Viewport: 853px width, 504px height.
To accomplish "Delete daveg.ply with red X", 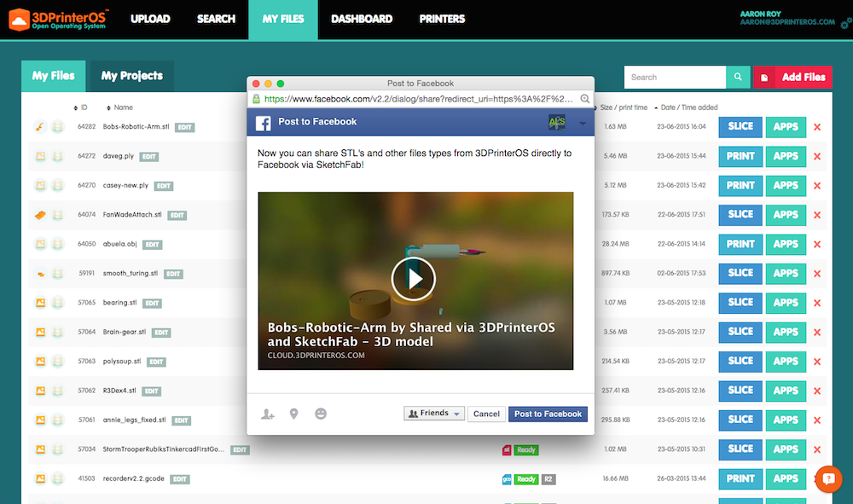I will click(817, 157).
